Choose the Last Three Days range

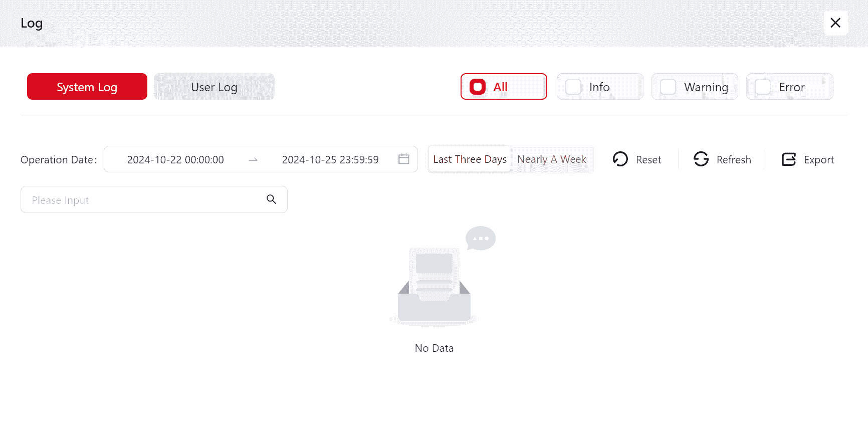(x=470, y=159)
